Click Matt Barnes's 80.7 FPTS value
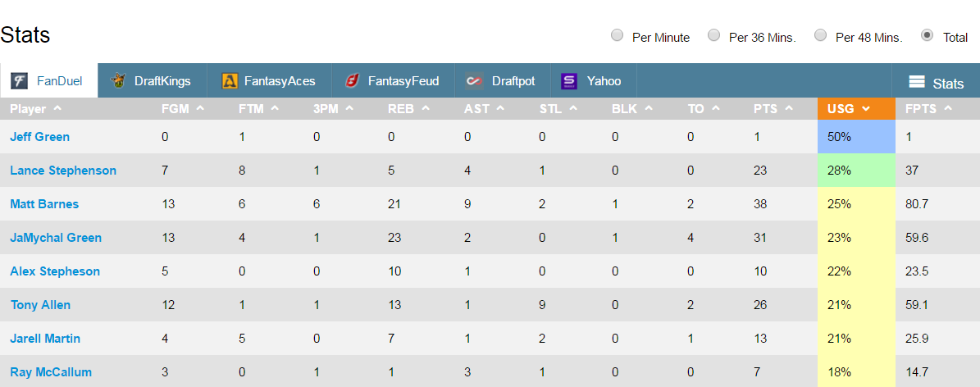 click(917, 204)
